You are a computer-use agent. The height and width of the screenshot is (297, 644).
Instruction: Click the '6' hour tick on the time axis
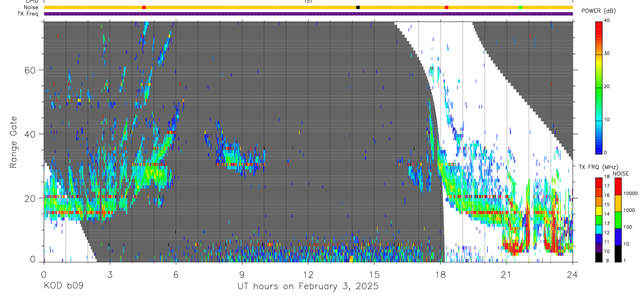click(x=176, y=274)
